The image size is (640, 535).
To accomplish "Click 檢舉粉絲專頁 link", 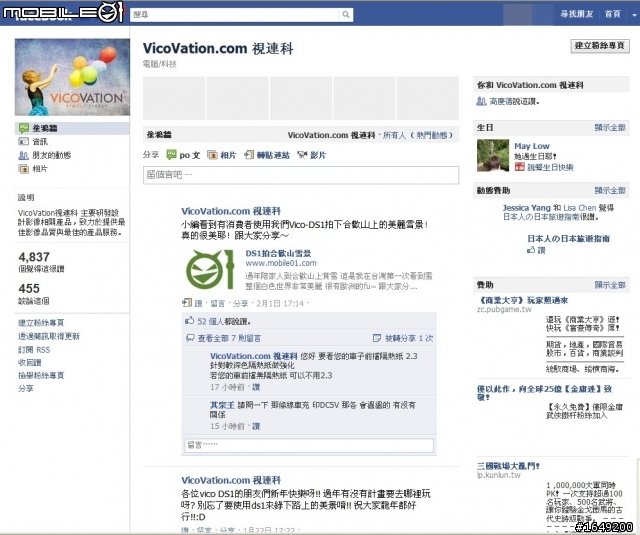I will point(41,375).
